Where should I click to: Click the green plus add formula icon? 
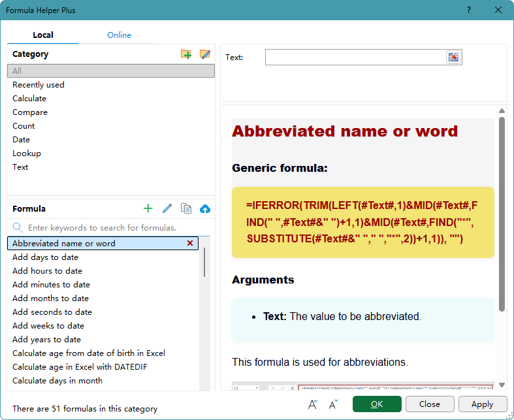tap(148, 208)
